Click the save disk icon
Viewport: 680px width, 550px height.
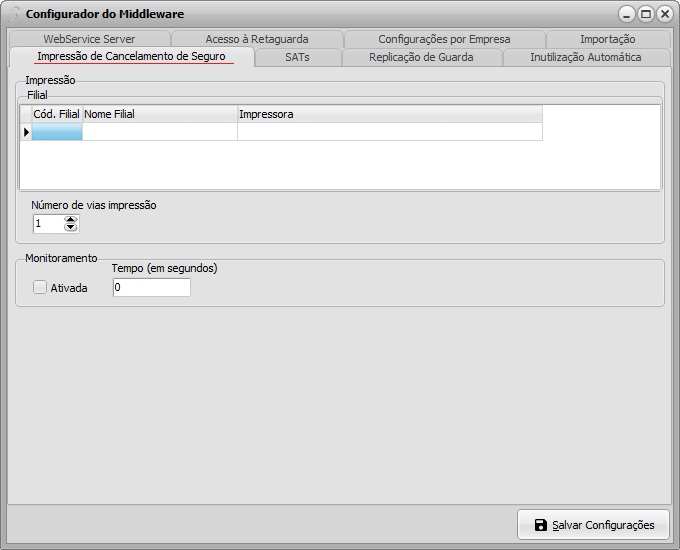[540, 525]
